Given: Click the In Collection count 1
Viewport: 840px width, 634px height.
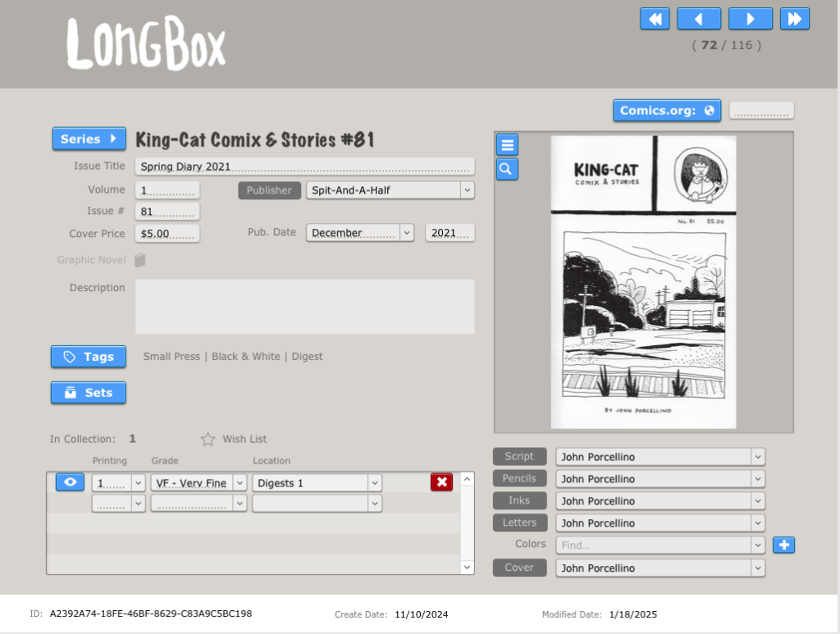Looking at the screenshot, I should tap(132, 439).
